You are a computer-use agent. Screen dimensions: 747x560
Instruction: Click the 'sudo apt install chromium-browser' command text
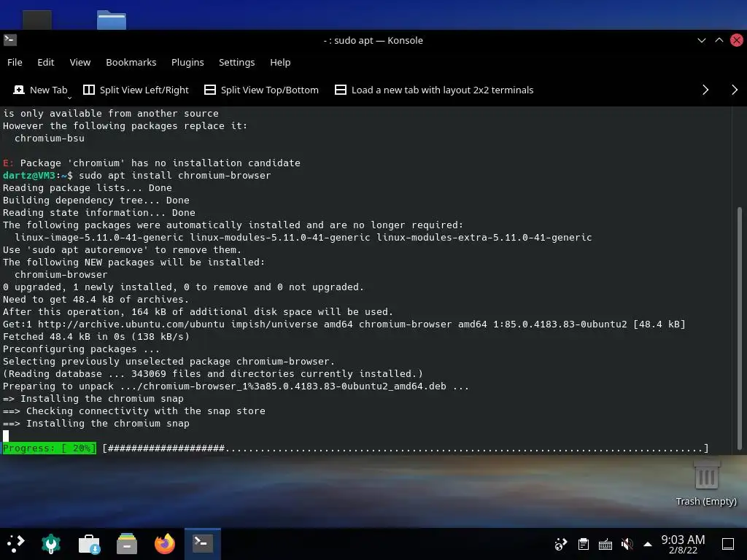coord(175,175)
